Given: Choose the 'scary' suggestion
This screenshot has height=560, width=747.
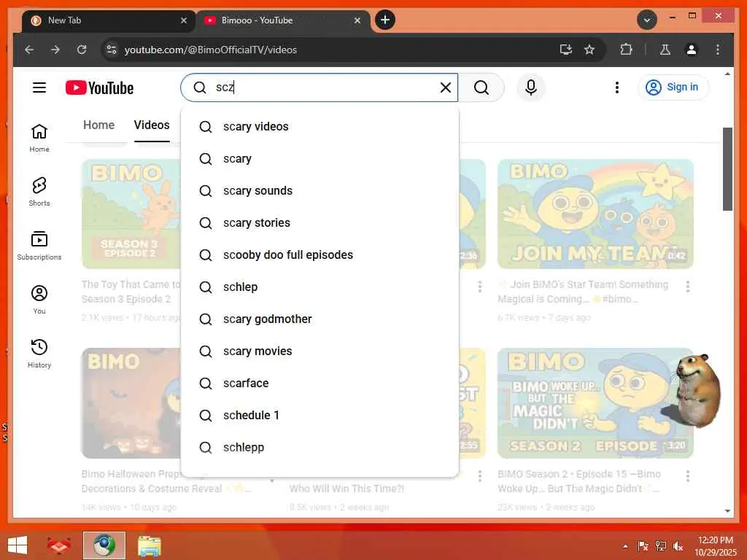Looking at the screenshot, I should [320, 158].
